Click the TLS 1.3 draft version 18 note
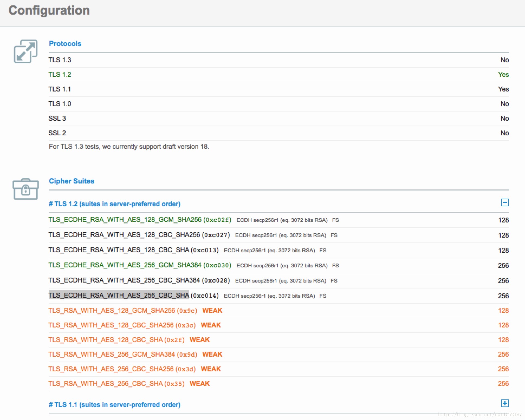The image size is (525, 420). click(x=129, y=147)
